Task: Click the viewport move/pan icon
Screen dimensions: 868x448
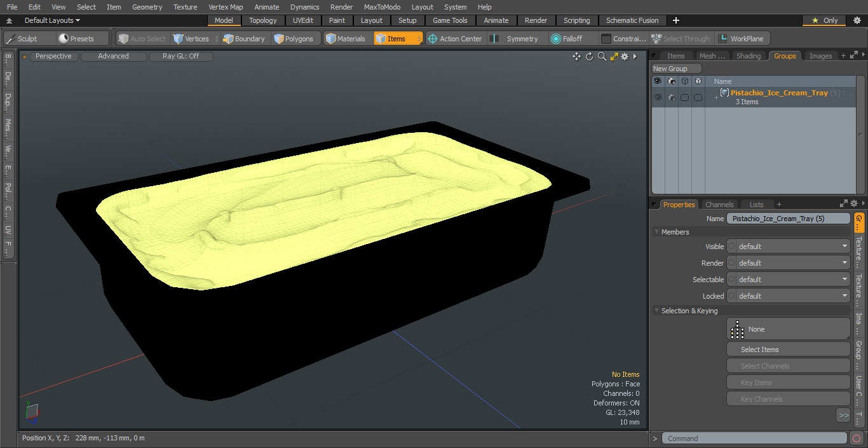Action: [x=576, y=57]
